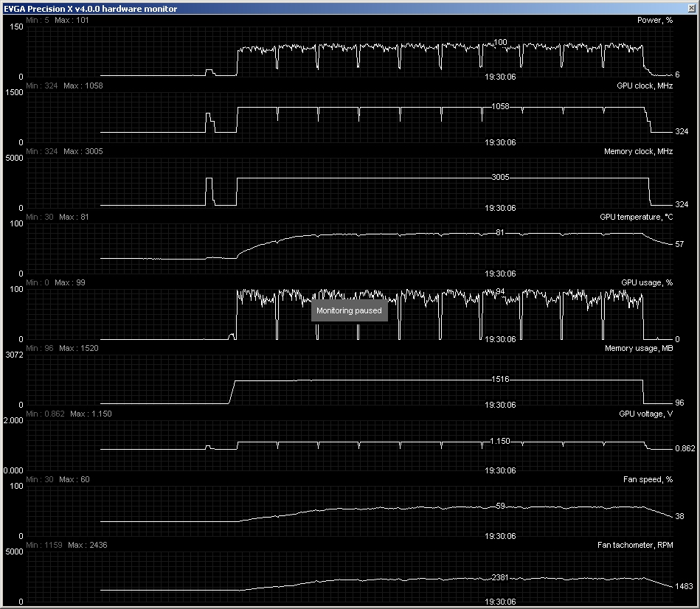Click the 'Min : 30 Max : 60' fan stats

[x=58, y=479]
